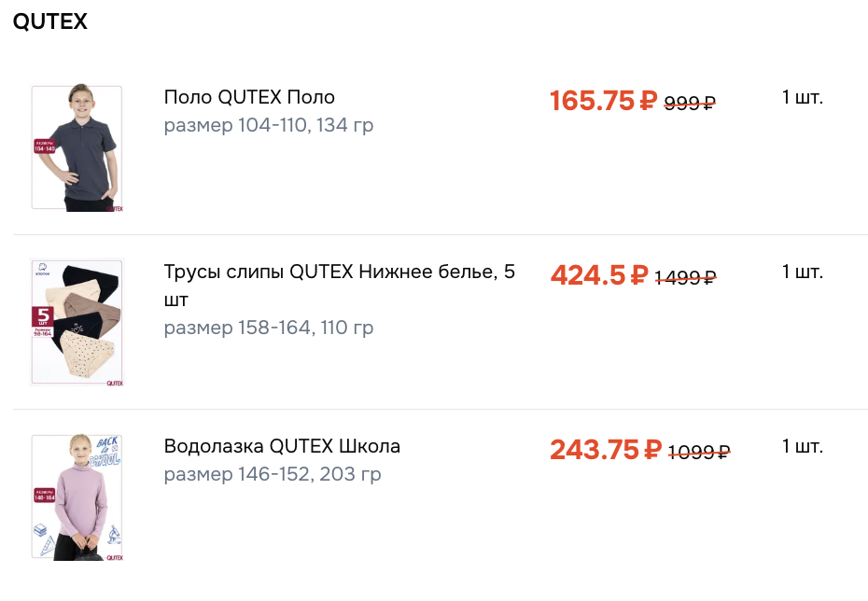Click the red '5 шт' badge on underwear image
This screenshot has width=868, height=601.
point(43,316)
